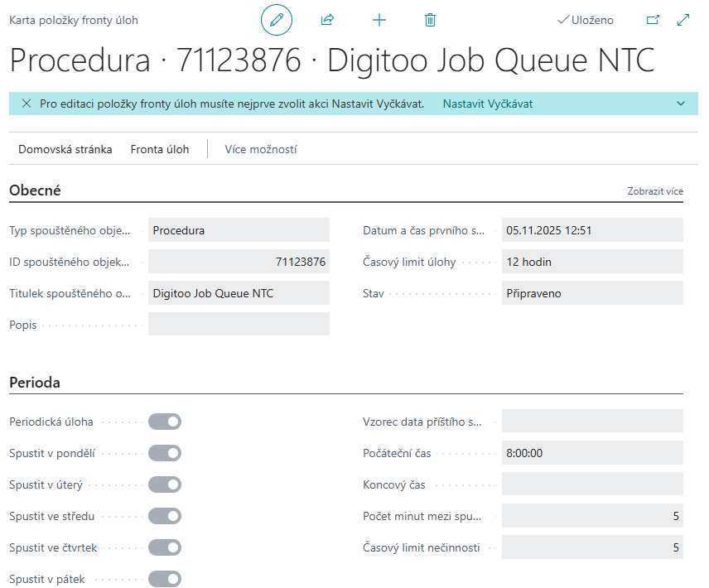Toggle Spustit v úterý switch

[x=165, y=484]
